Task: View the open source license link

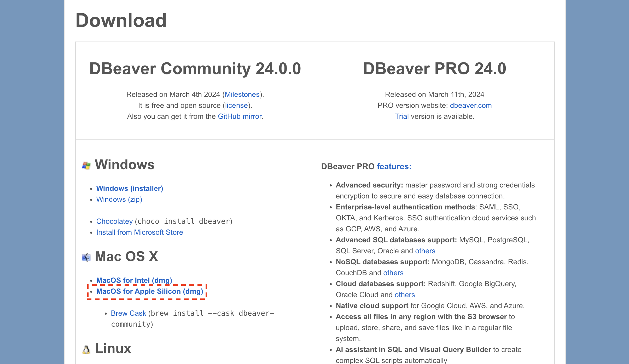Action: (236, 105)
